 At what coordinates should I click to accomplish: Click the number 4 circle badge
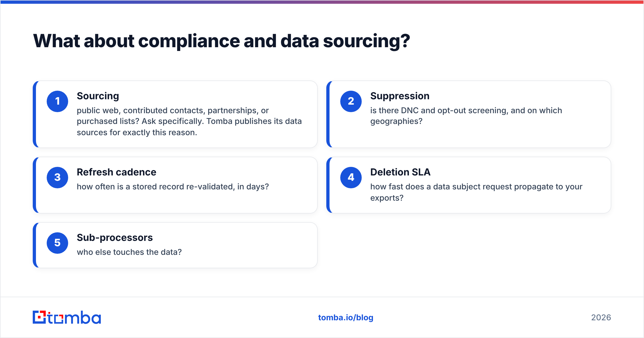351,178
